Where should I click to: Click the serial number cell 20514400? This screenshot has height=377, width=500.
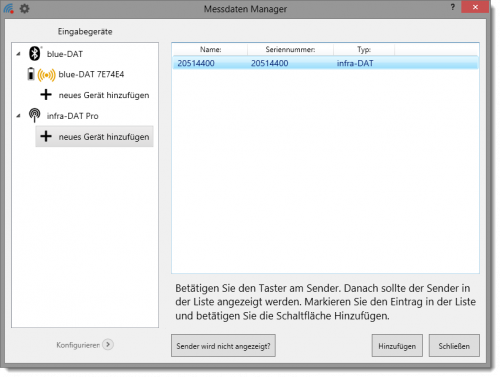pos(270,63)
